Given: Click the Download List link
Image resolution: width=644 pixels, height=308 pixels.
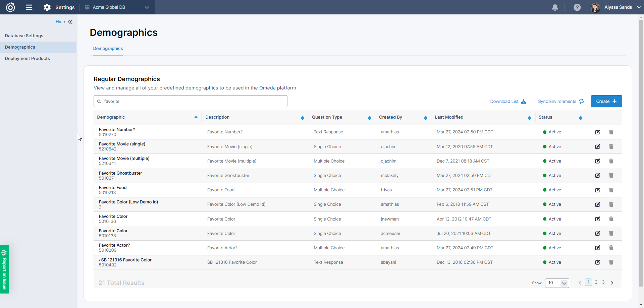Looking at the screenshot, I should (x=508, y=102).
